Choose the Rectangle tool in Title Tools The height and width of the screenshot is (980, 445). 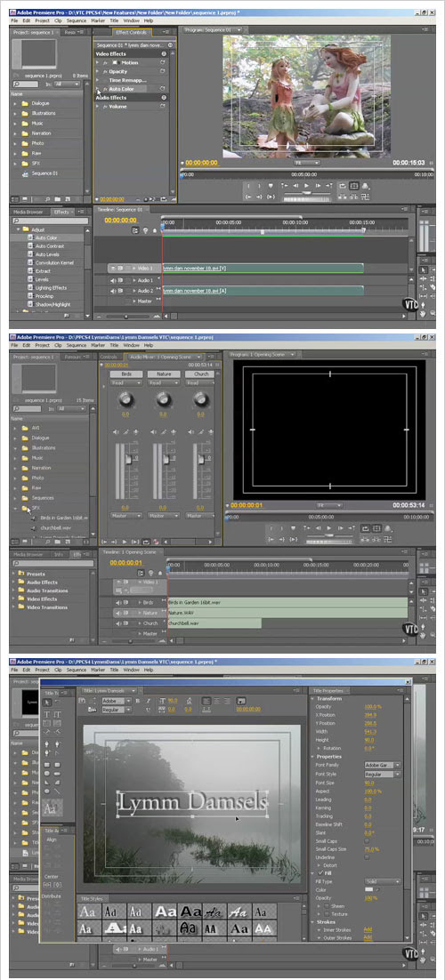click(48, 764)
